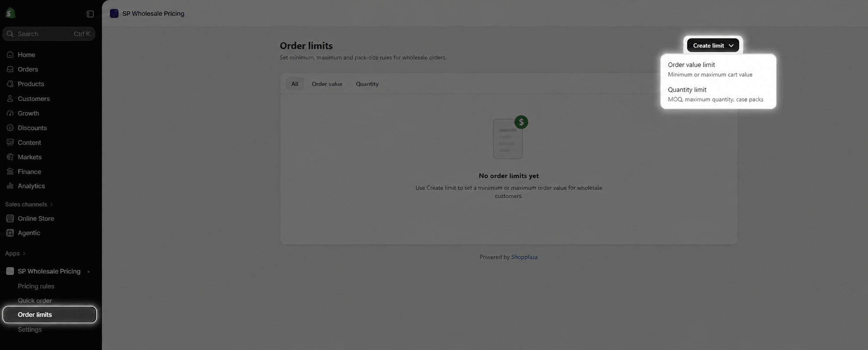Click the Agentic channel icon
Viewport: 868px width, 350px height.
[x=10, y=233]
